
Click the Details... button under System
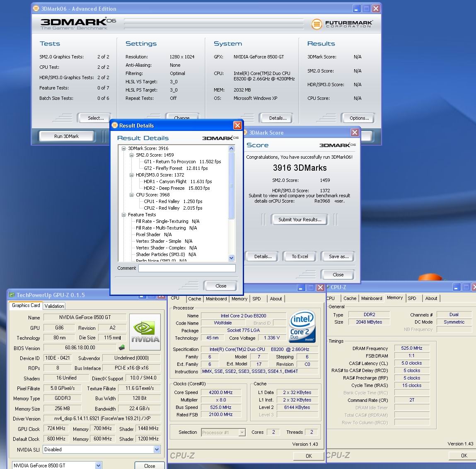278,118
